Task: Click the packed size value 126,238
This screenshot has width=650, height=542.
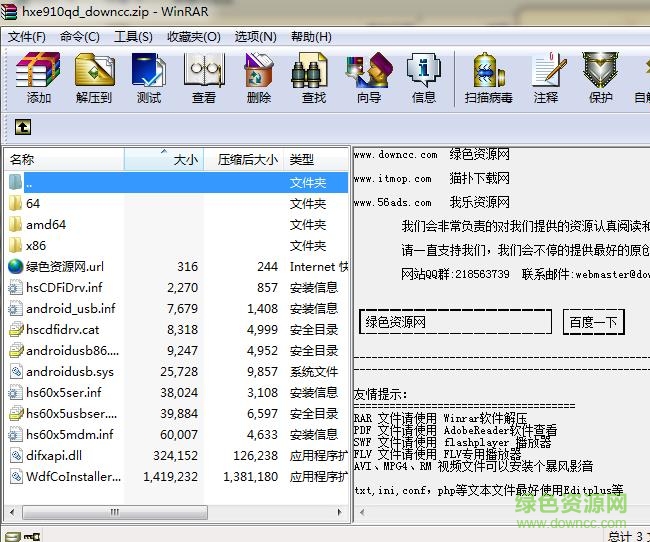Action: pyautogui.click(x=255, y=456)
